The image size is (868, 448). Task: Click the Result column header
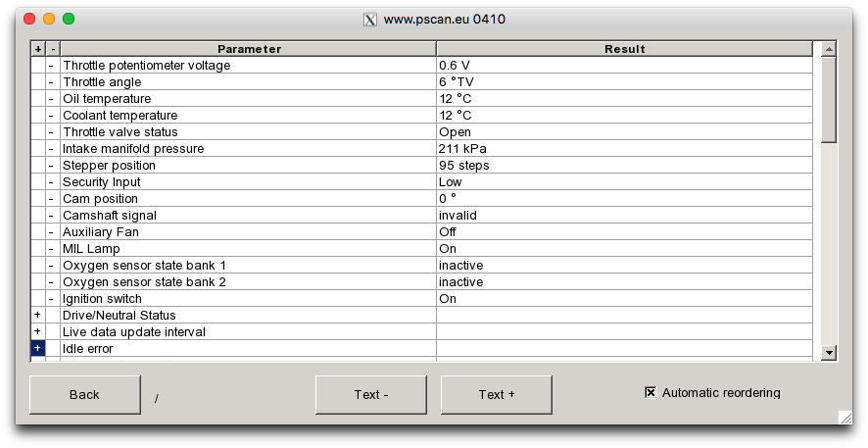coord(624,49)
